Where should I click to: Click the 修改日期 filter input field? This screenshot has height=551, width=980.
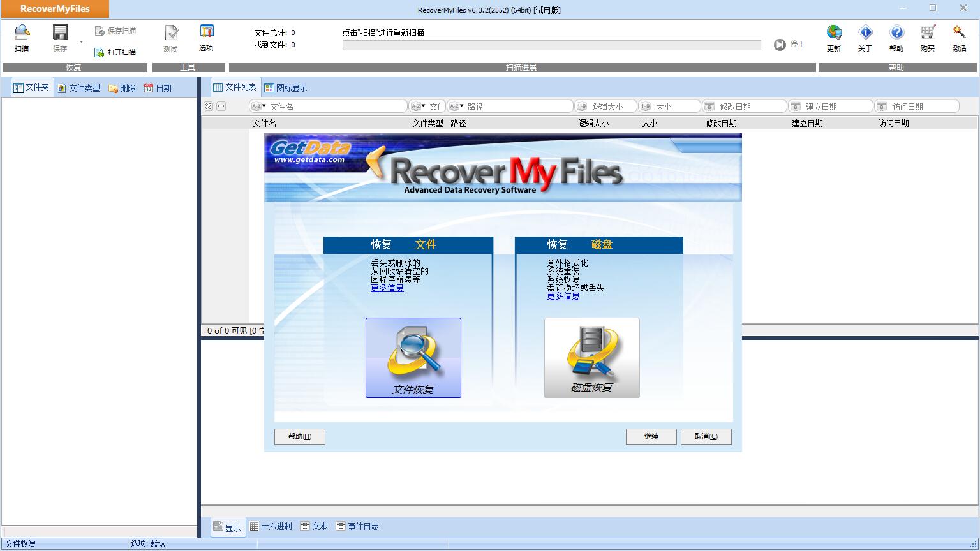tap(750, 107)
